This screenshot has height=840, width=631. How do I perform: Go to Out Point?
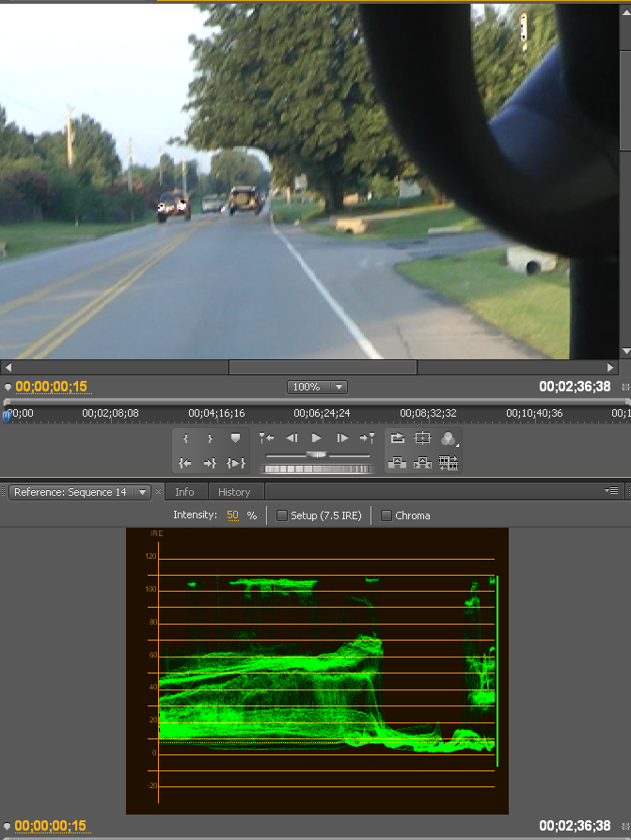point(210,462)
